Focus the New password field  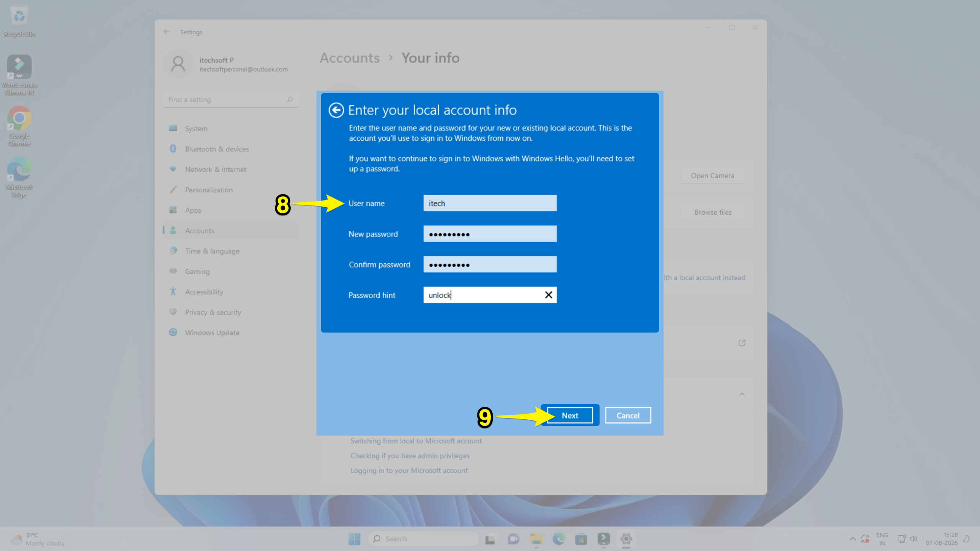(490, 234)
